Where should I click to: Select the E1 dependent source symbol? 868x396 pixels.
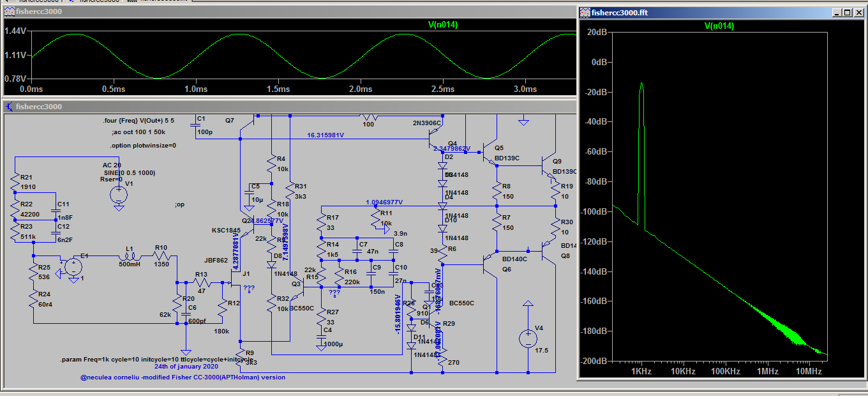coord(73,266)
